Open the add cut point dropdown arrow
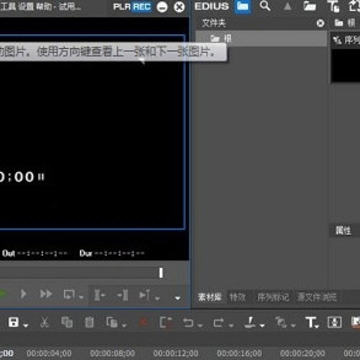360x360 pixels. coord(262,325)
